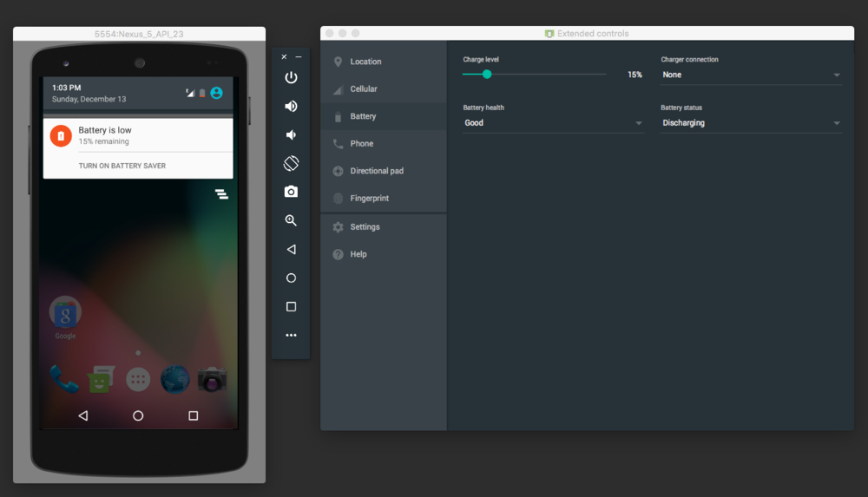The width and height of the screenshot is (868, 497).
Task: Expand the Battery health dropdown
Action: pyautogui.click(x=553, y=123)
